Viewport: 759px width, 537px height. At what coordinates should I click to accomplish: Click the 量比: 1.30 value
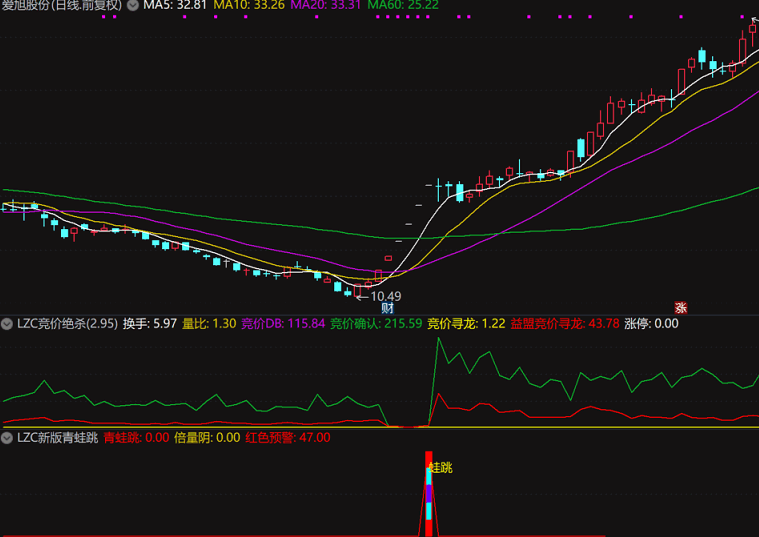click(209, 324)
